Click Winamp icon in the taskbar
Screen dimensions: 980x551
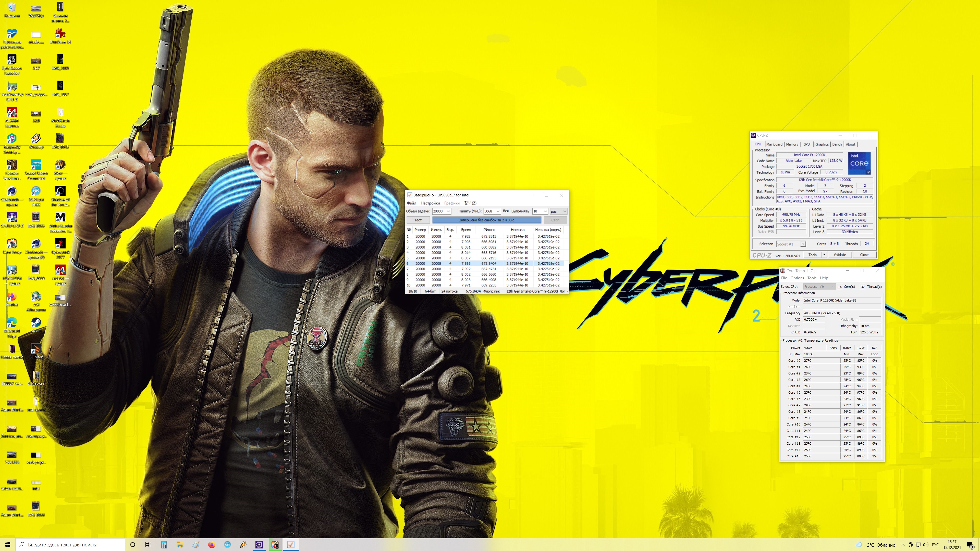[x=243, y=545]
